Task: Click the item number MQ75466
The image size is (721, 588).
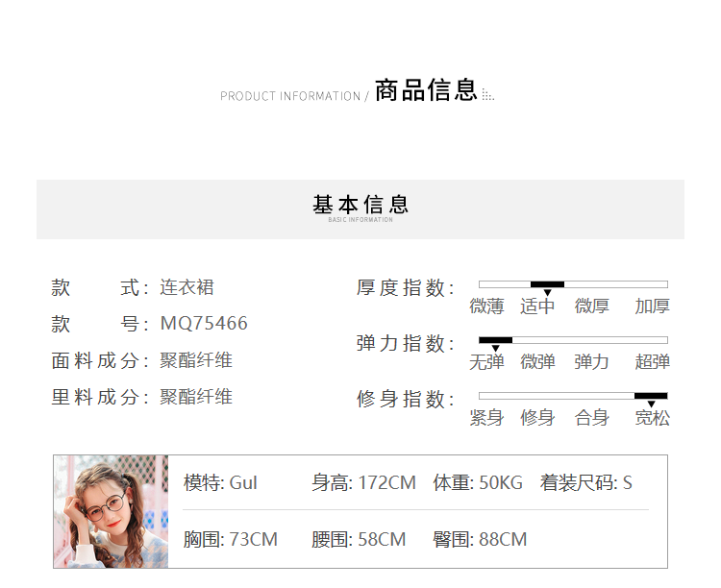Action: (204, 324)
